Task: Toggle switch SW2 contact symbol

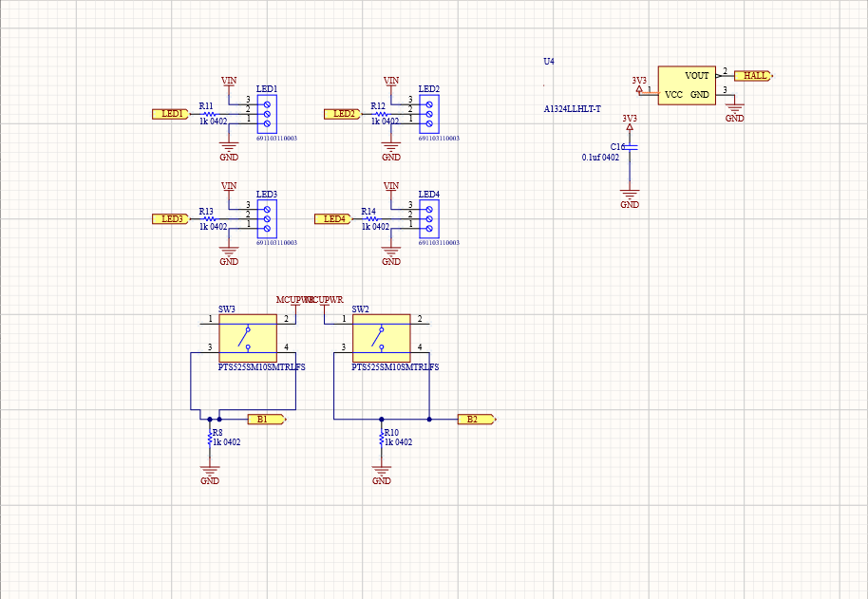Action: [x=380, y=338]
